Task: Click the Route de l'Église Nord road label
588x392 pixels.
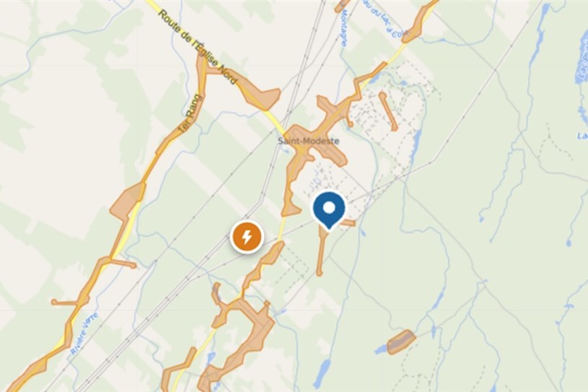Action: [197, 46]
